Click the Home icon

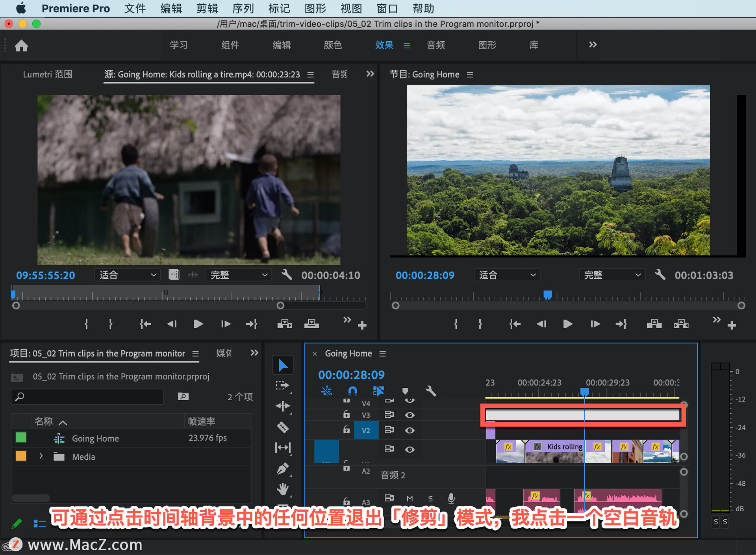pos(21,46)
